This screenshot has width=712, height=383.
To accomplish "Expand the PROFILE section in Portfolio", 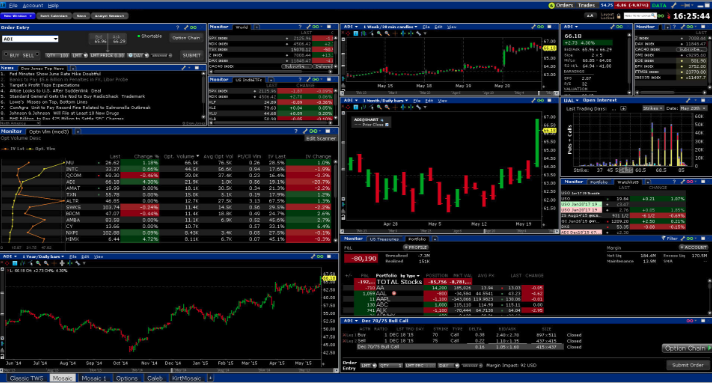I will 416,247.
